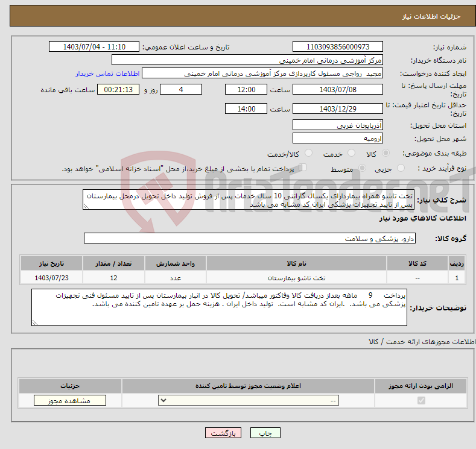Image resolution: width=476 pixels, height=449 pixels.
Task: Open the license status dropdown
Action: tap(249, 401)
